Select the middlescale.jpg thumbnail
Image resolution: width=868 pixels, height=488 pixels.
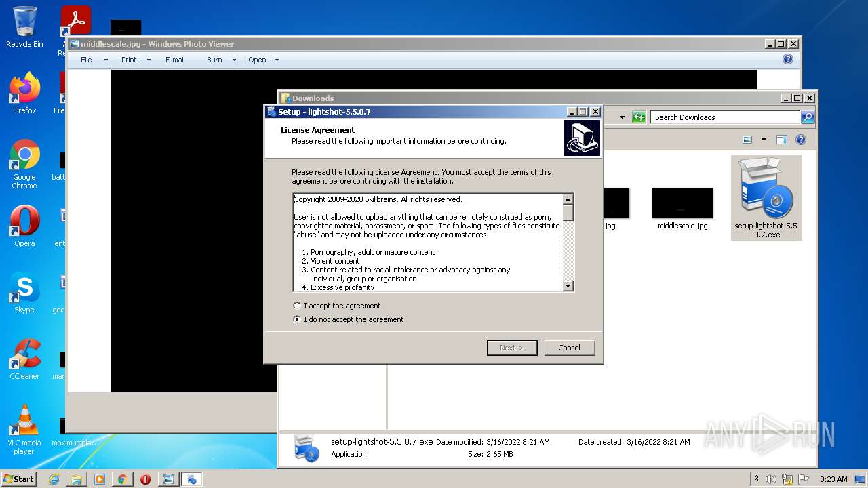click(682, 203)
